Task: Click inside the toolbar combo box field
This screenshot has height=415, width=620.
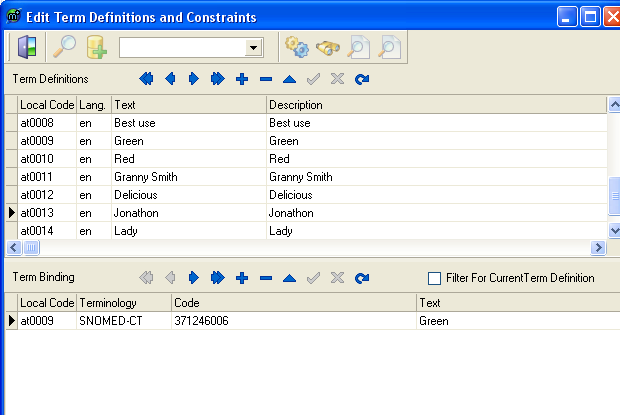Action: click(x=182, y=48)
